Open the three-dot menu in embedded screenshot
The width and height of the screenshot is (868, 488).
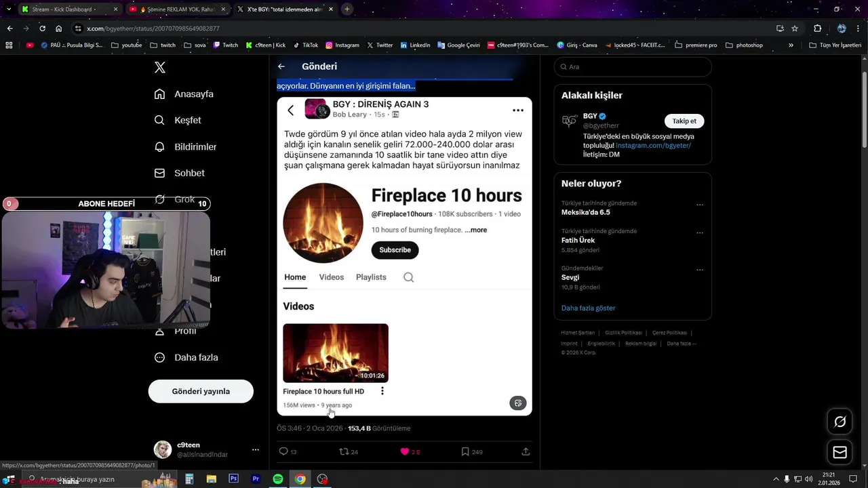518,110
